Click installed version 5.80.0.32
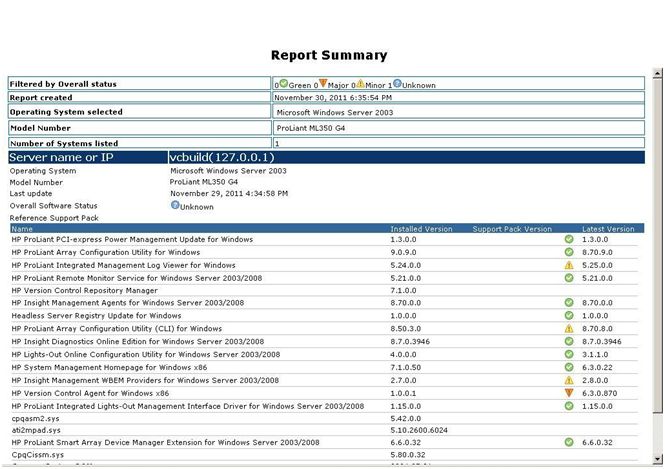Screen dimensions: 665x469 click(x=408, y=455)
